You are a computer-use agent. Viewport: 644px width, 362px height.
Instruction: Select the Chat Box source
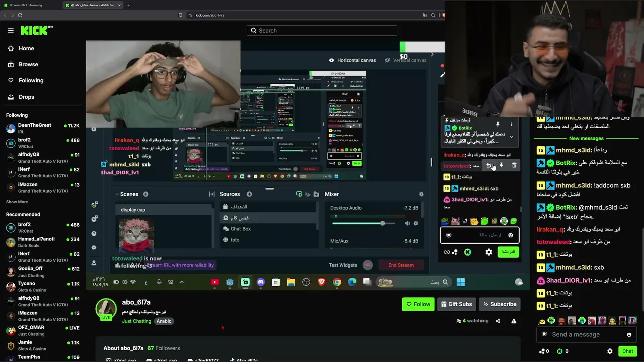(x=269, y=229)
